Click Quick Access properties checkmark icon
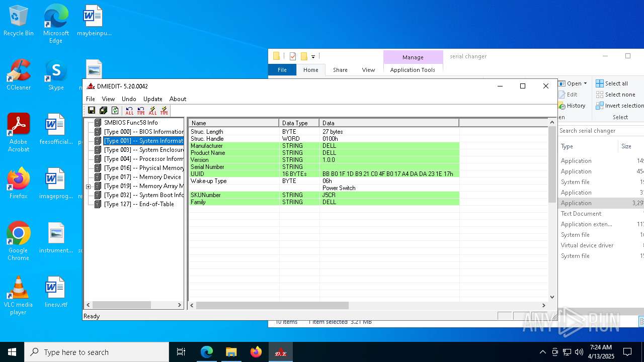The width and height of the screenshot is (644, 362). pos(293,56)
